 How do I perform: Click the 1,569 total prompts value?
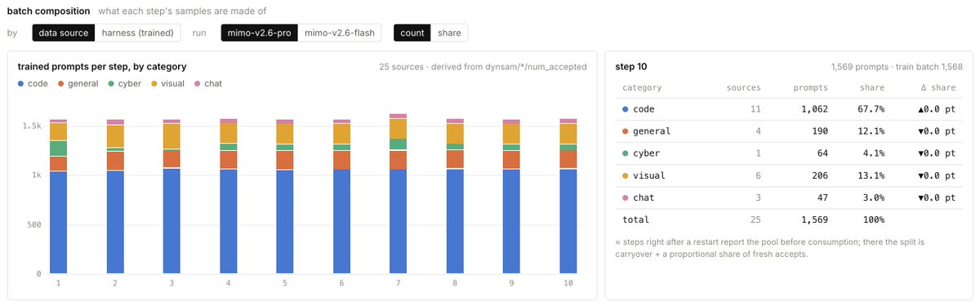click(814, 220)
